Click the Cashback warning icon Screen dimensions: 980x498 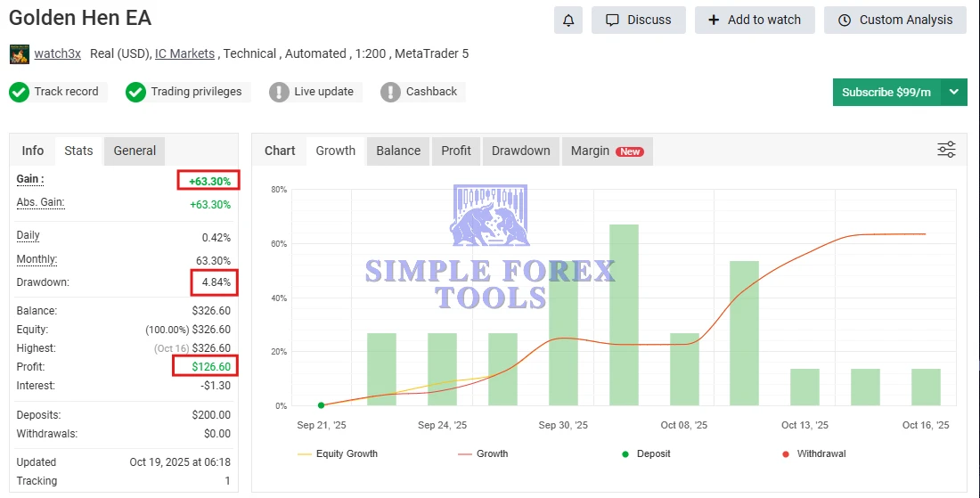coord(390,92)
